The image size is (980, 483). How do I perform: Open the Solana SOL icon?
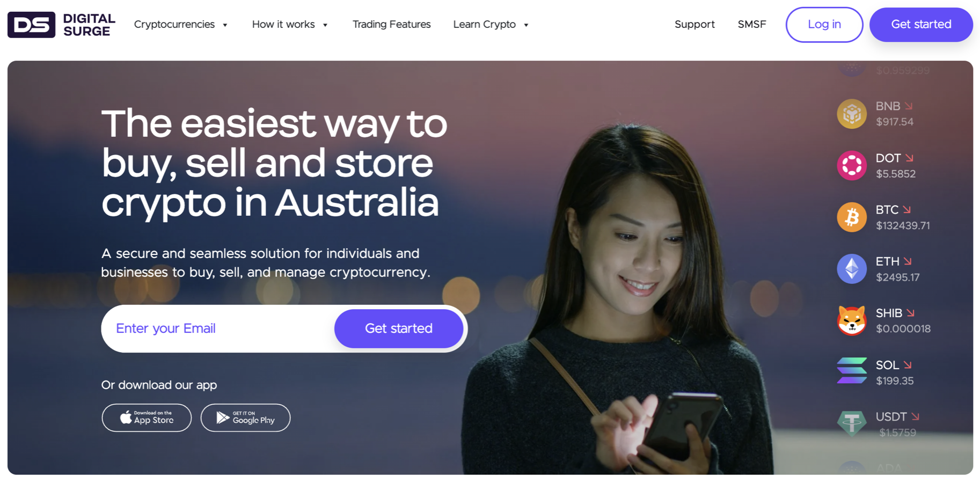(x=852, y=371)
